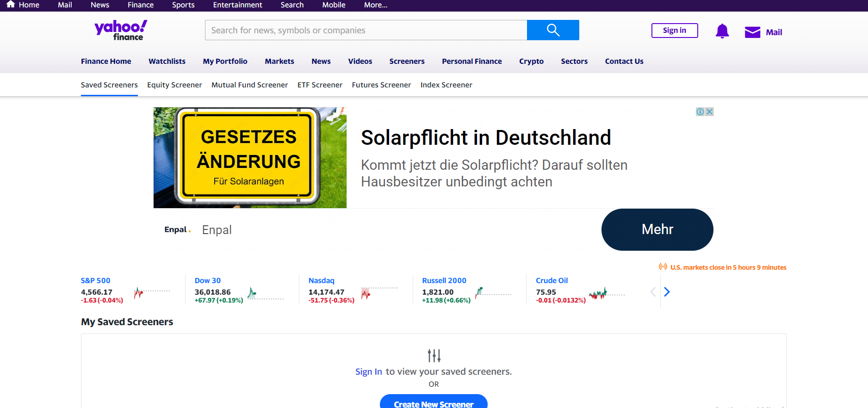
Task: Click the Dow 30 mini chart
Action: [x=266, y=293]
